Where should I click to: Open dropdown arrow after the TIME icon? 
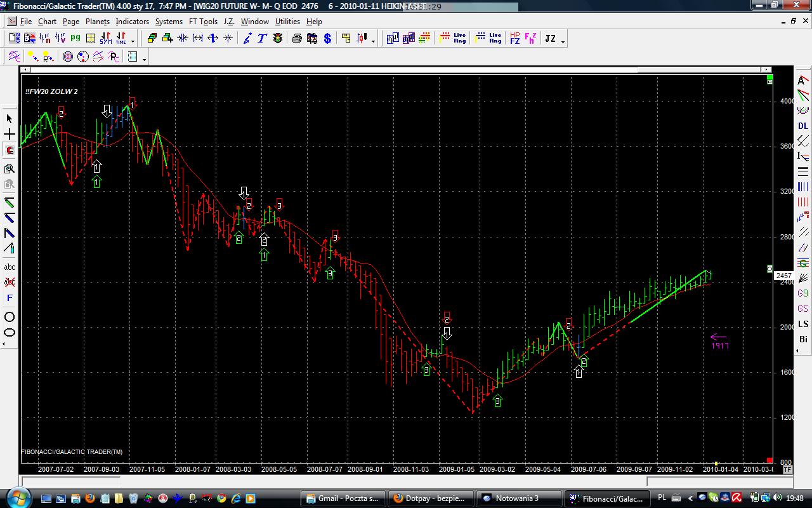[x=133, y=42]
